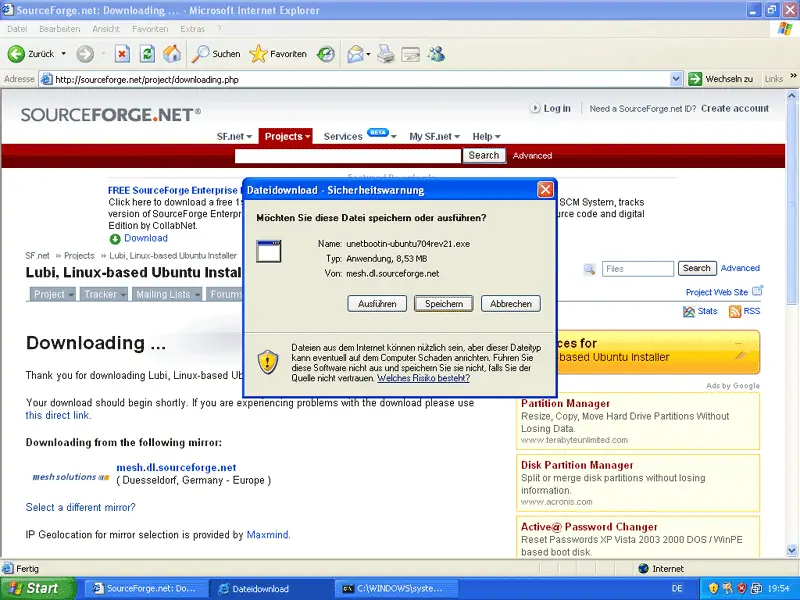Open the Suchen search toolbar button

click(216, 54)
